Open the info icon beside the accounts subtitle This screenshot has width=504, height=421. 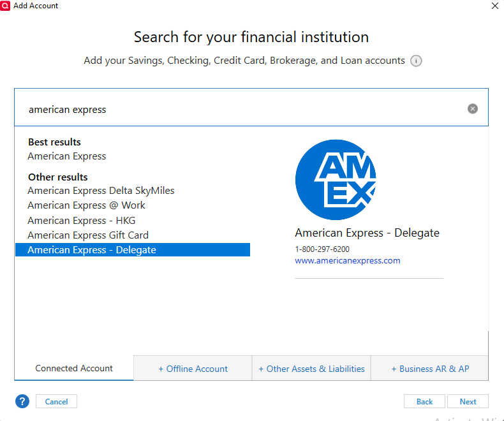point(416,61)
